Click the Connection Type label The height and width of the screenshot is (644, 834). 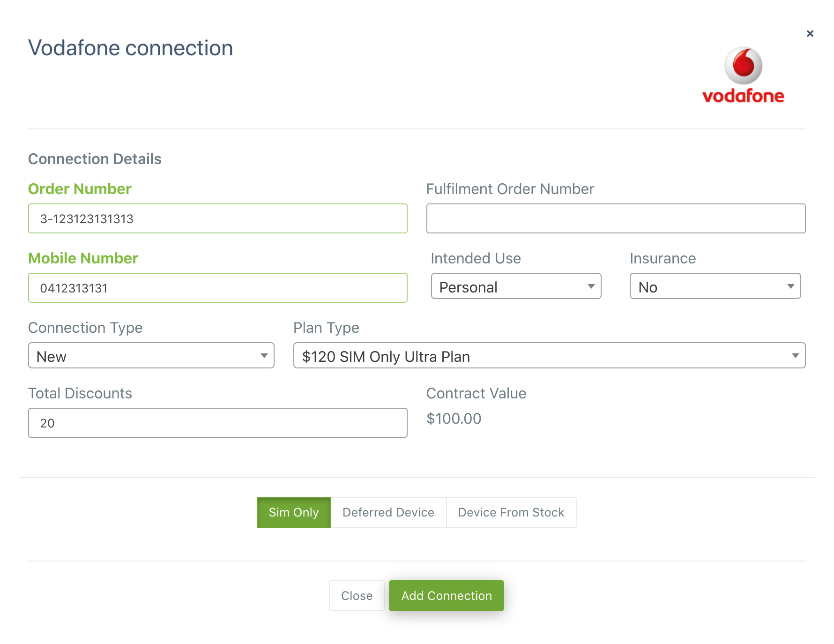tap(85, 328)
